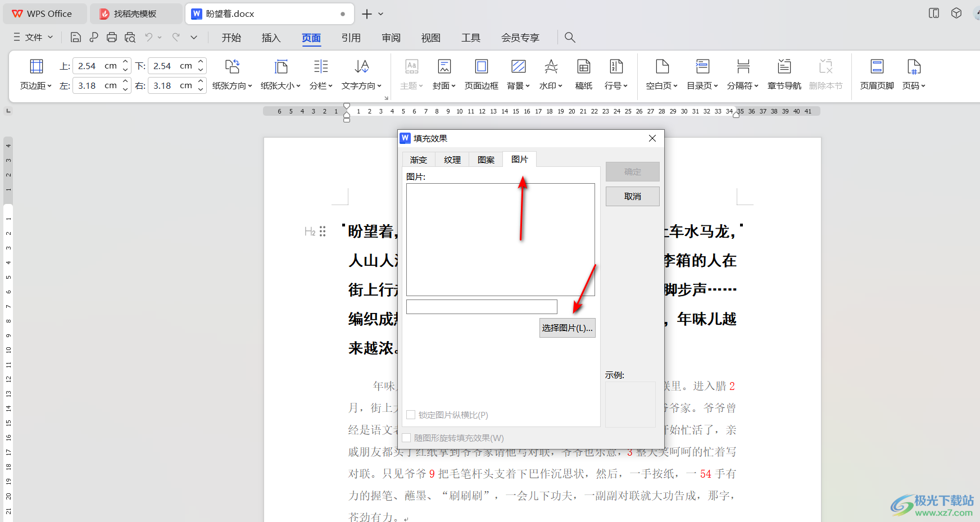
Task: Open page setup dialog launcher
Action: tap(386, 98)
